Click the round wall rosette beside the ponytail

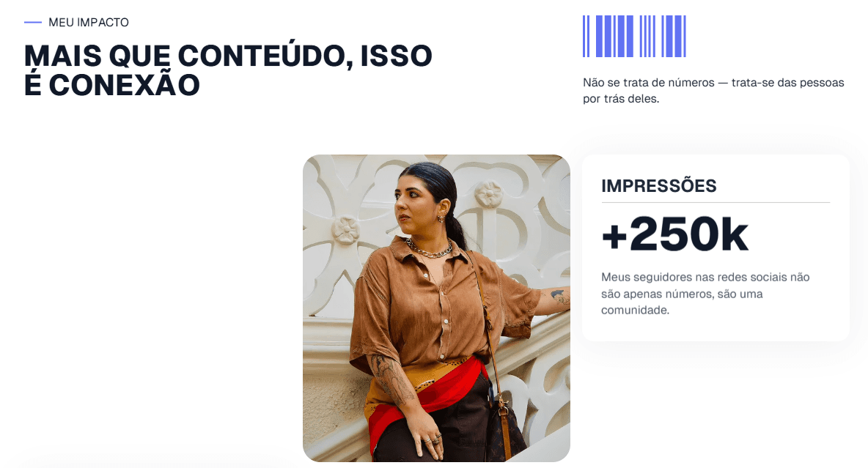coord(488,194)
